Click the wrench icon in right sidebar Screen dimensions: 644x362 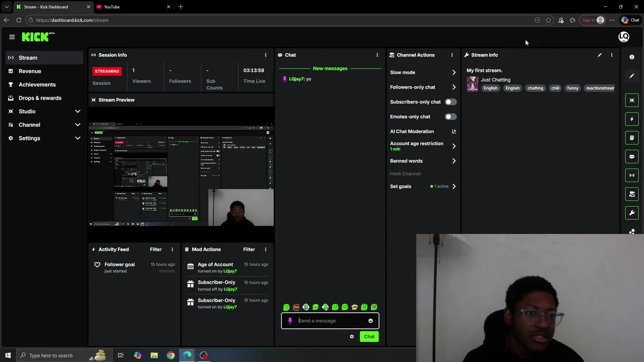(632, 213)
